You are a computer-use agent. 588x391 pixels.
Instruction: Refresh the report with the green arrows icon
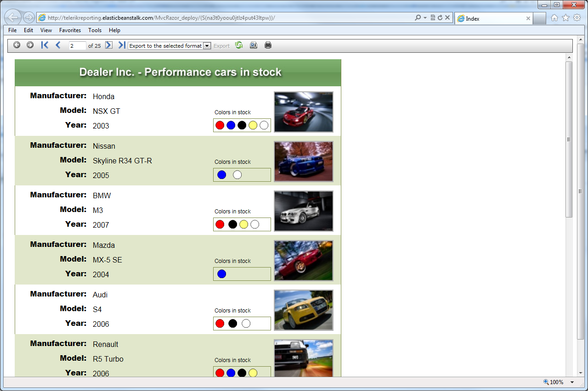[239, 45]
